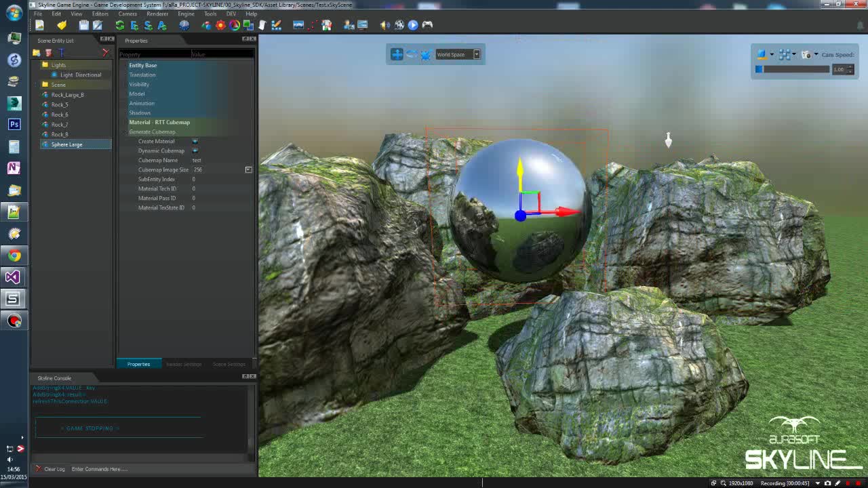Viewport: 868px width, 488px height.
Task: Click the green refresh arrows toolbar icon
Action: (120, 25)
